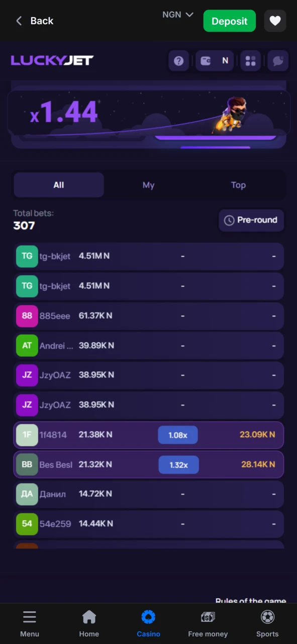The height and width of the screenshot is (644, 297).
Task: Toggle the Pre-round mode
Action: (251, 220)
